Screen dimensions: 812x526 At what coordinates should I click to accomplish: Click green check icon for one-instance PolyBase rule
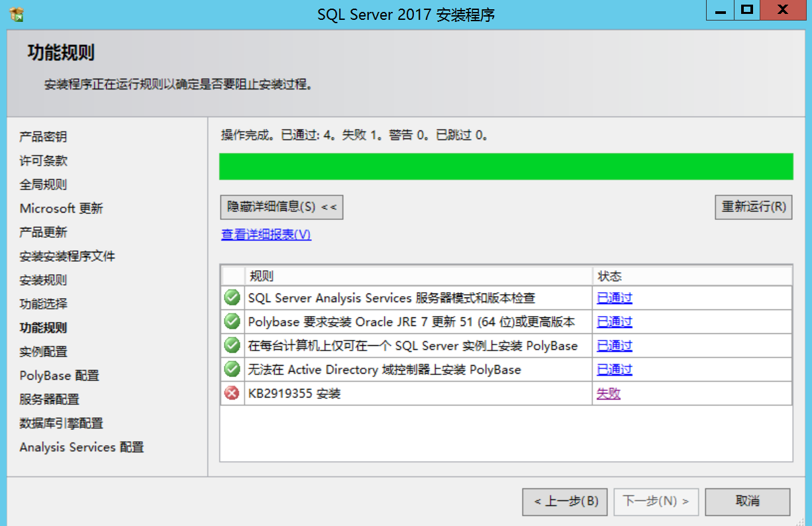pyautogui.click(x=232, y=345)
